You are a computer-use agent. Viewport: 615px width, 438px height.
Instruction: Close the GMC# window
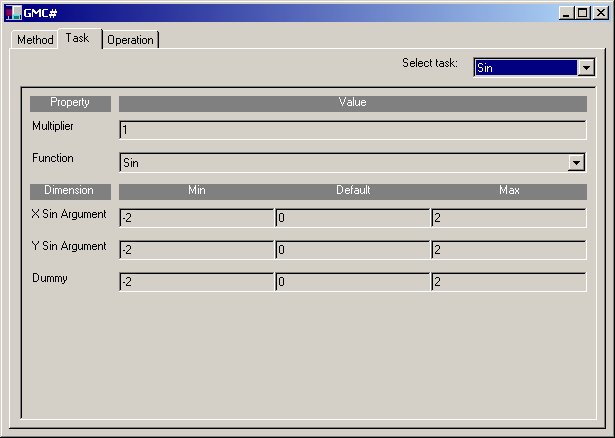[x=601, y=12]
